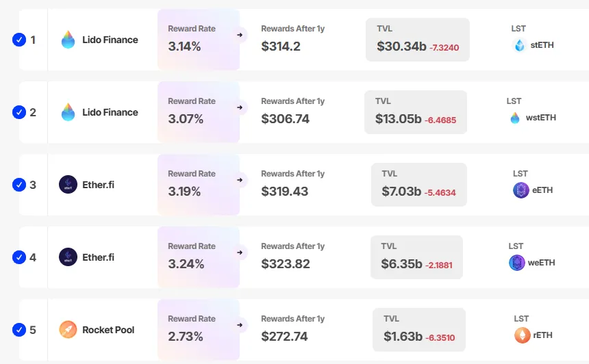Click the Lido Finance logo in row 1
This screenshot has height=364, width=589.
tap(68, 40)
